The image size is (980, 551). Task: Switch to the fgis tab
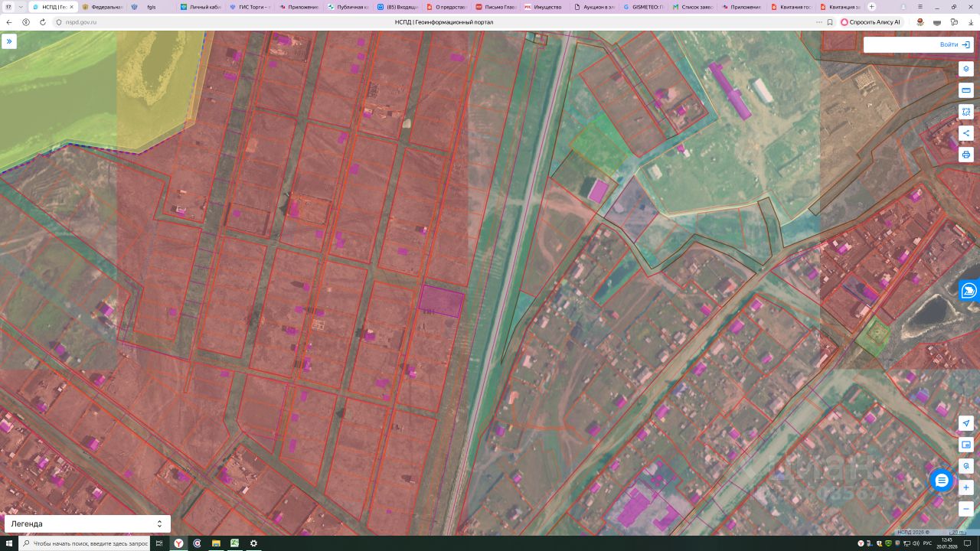coord(151,7)
